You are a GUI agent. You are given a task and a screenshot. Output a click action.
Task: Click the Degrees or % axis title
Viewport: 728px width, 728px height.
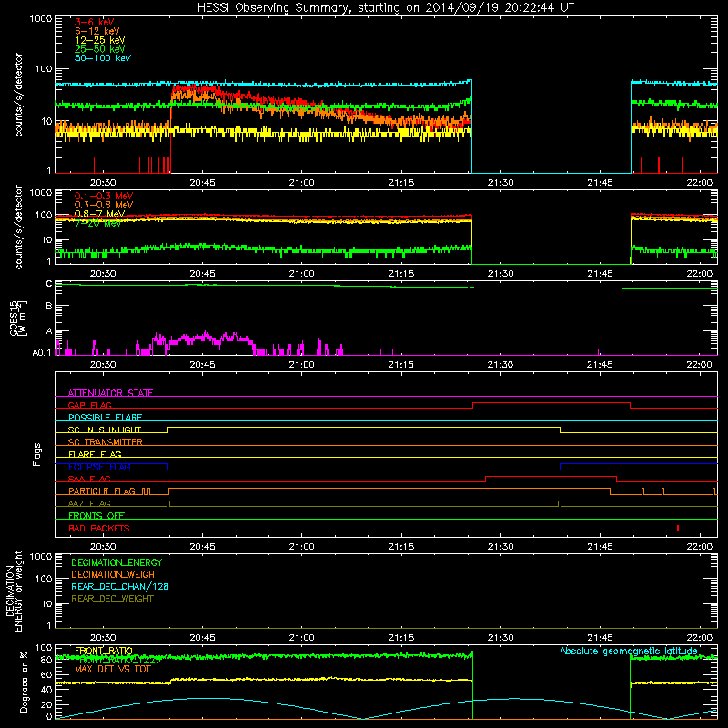click(x=24, y=682)
